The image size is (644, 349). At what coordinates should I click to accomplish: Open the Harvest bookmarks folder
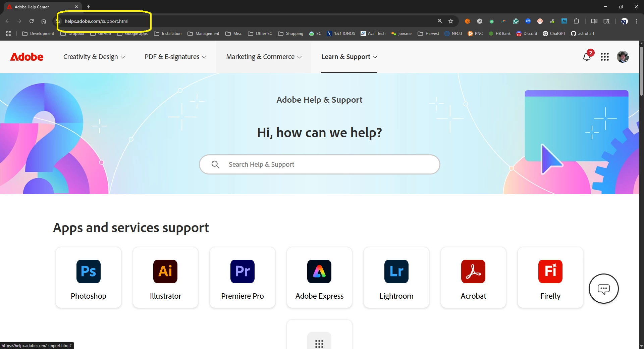click(428, 34)
